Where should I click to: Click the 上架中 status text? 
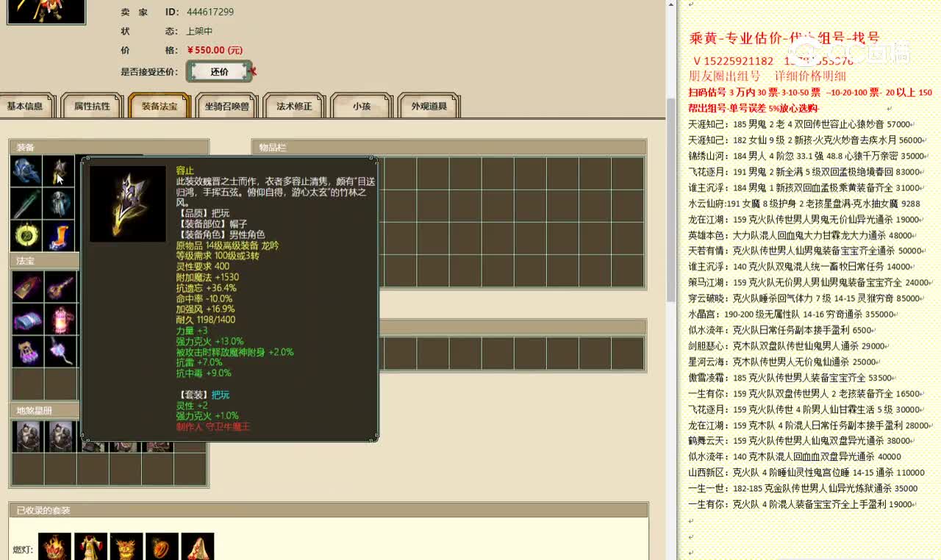coord(199,31)
